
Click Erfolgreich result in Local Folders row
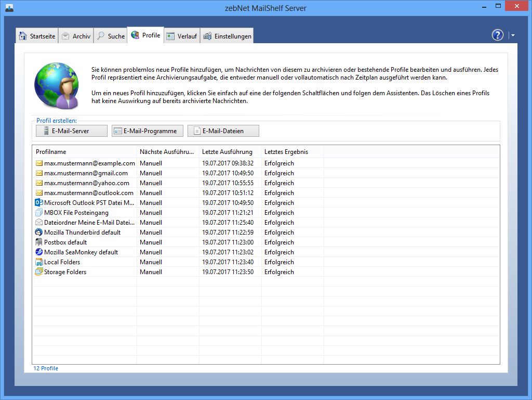[279, 262]
